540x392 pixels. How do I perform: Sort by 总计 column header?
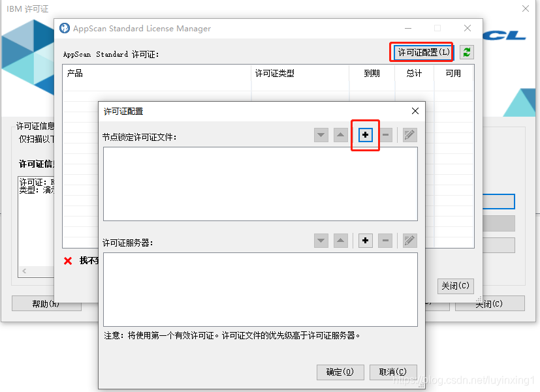point(414,73)
